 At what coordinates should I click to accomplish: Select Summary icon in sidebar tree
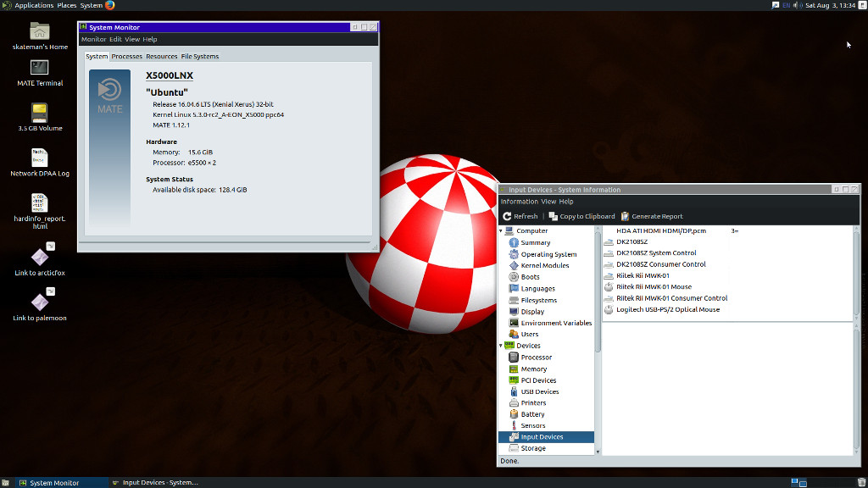[x=514, y=243]
